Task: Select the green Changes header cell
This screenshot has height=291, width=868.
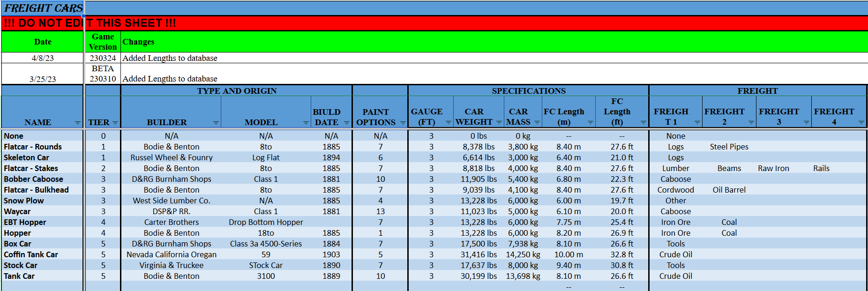Action: (x=494, y=42)
